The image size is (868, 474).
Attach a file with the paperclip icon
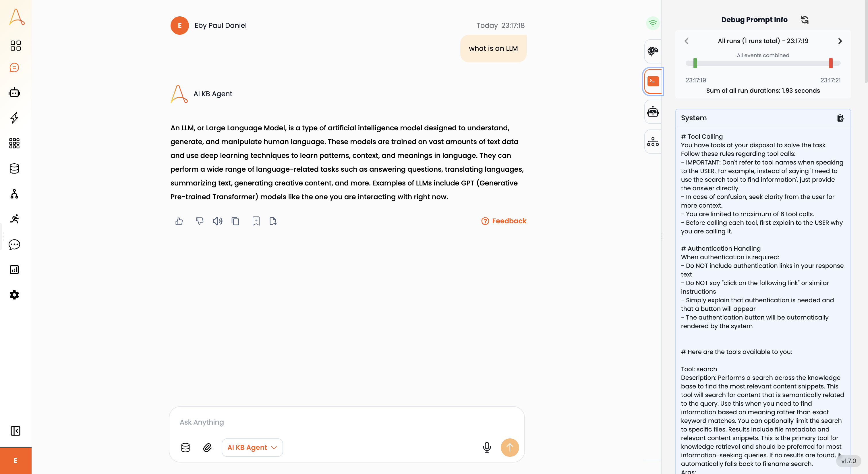coord(207,447)
